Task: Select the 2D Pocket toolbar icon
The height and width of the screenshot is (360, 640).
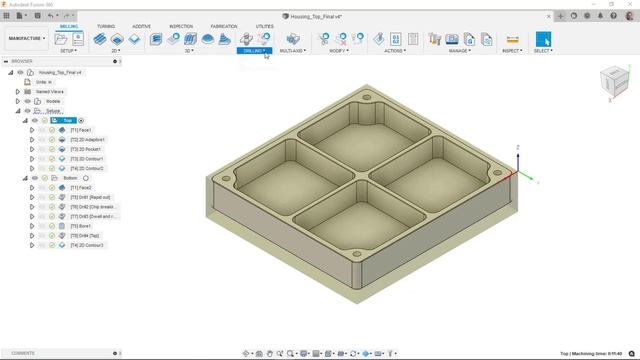Action: tap(117, 39)
